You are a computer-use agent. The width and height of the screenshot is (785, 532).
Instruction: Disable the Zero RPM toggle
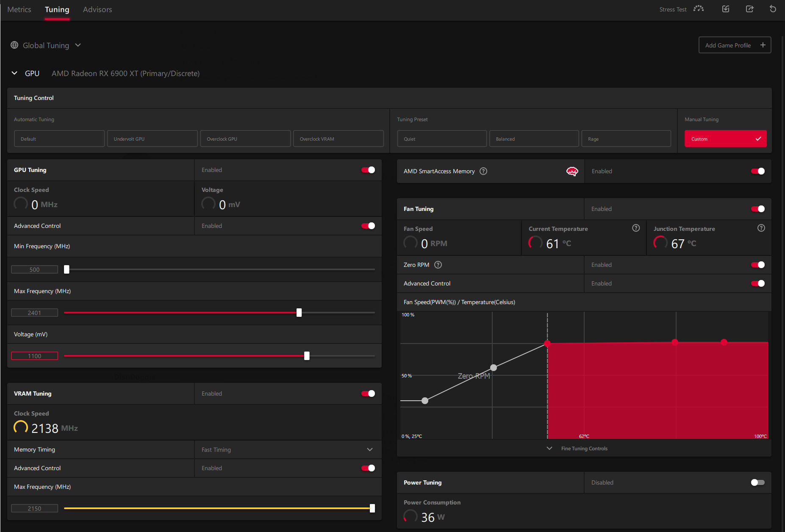tap(757, 265)
